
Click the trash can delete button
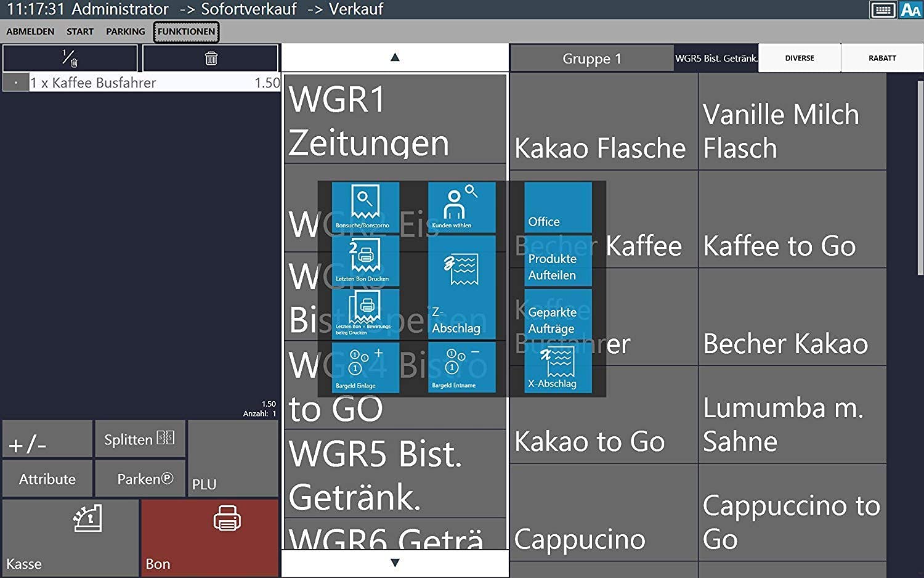point(211,59)
